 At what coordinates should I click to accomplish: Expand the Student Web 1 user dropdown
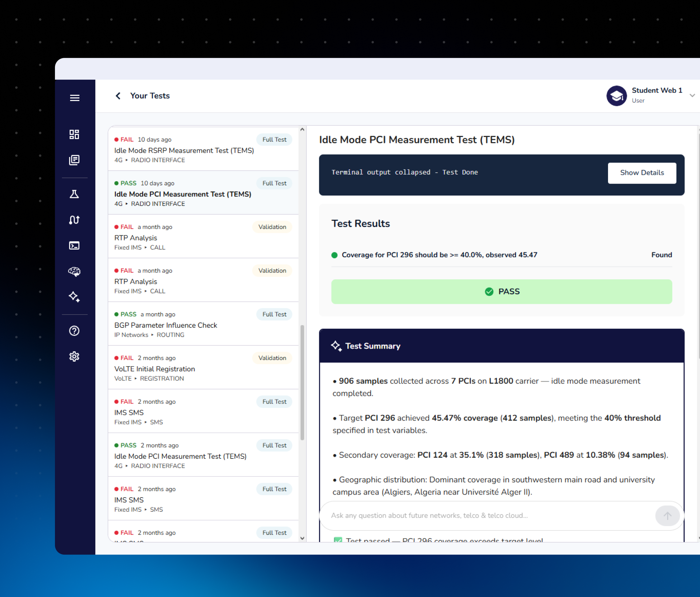point(692,96)
